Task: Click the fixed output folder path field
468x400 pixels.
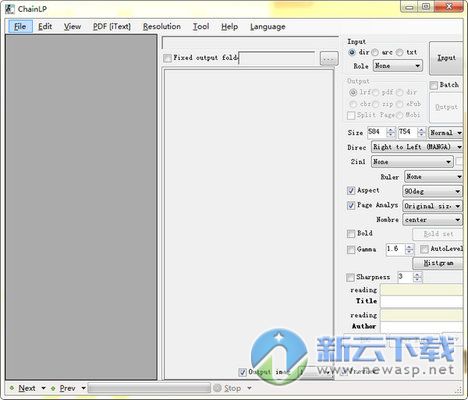Action: pos(277,58)
